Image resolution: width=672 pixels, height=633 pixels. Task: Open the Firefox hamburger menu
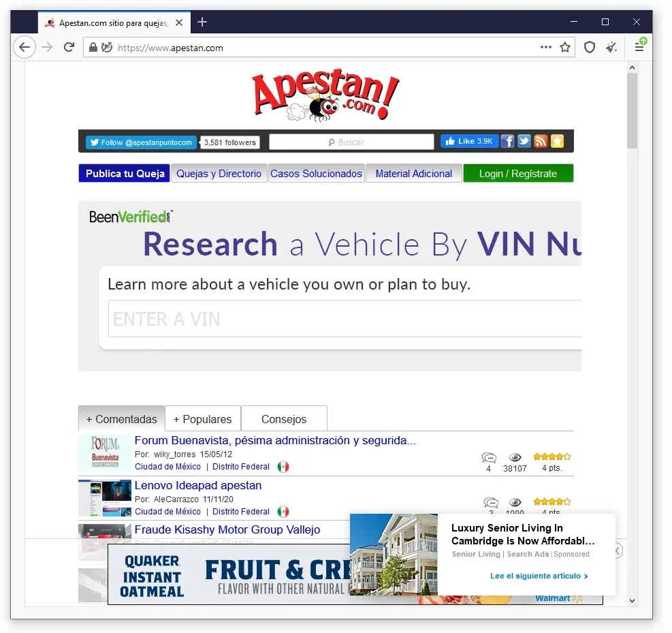point(639,46)
